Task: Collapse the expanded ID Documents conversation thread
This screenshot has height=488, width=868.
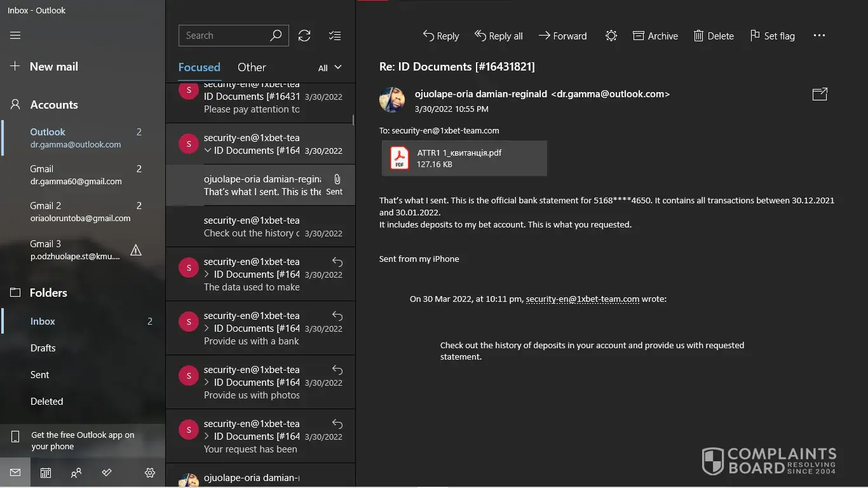Action: point(208,151)
